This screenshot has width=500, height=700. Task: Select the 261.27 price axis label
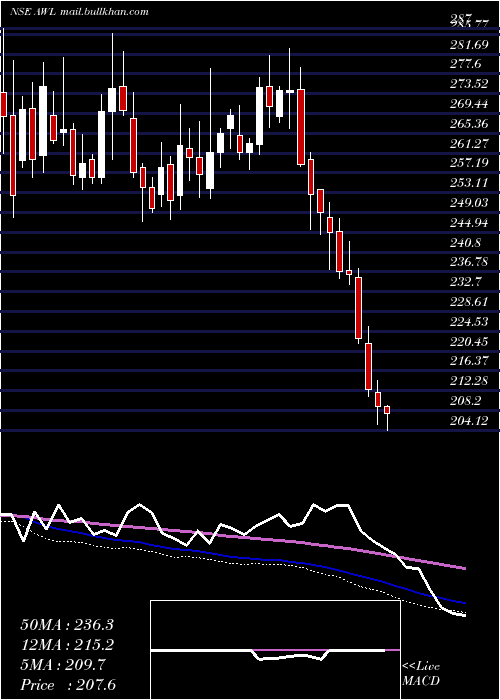point(468,143)
